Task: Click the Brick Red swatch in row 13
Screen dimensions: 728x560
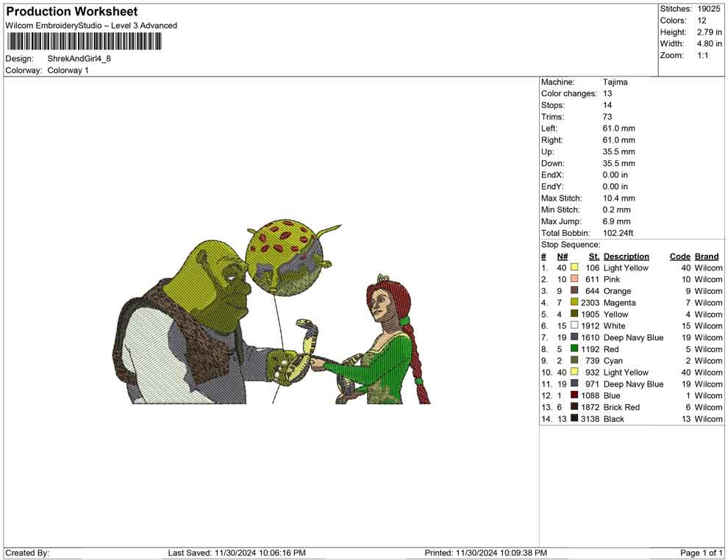Action: pyautogui.click(x=574, y=406)
